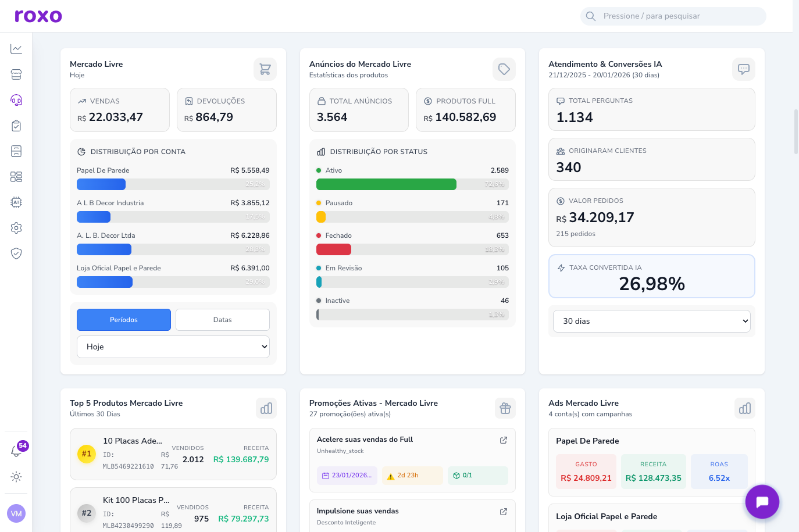Select the Datas tab

(x=223, y=320)
